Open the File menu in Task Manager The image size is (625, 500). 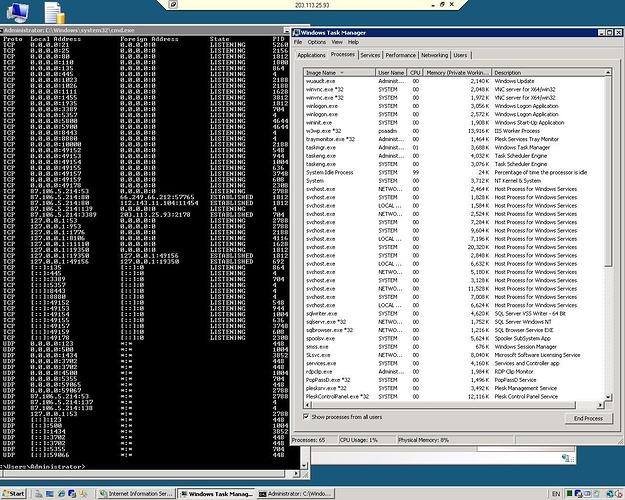point(298,42)
